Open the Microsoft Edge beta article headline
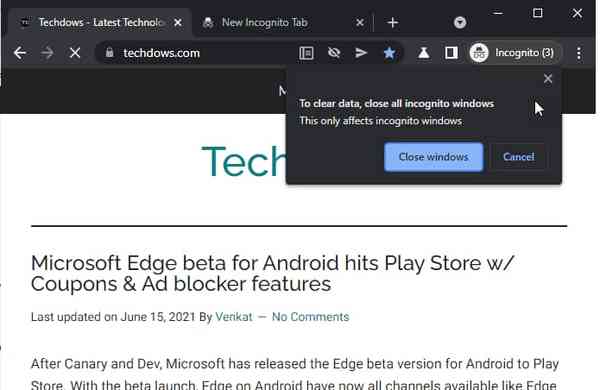This screenshot has width=600, height=390. point(272,273)
